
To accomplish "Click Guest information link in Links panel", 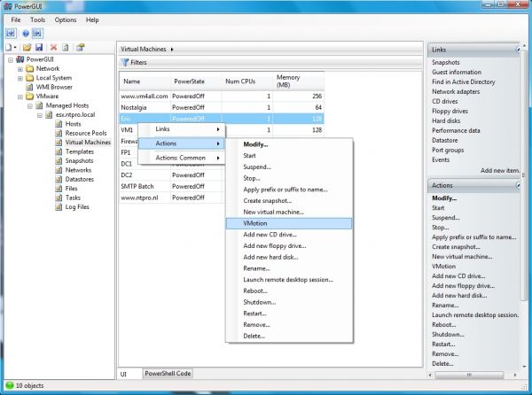I will [457, 72].
